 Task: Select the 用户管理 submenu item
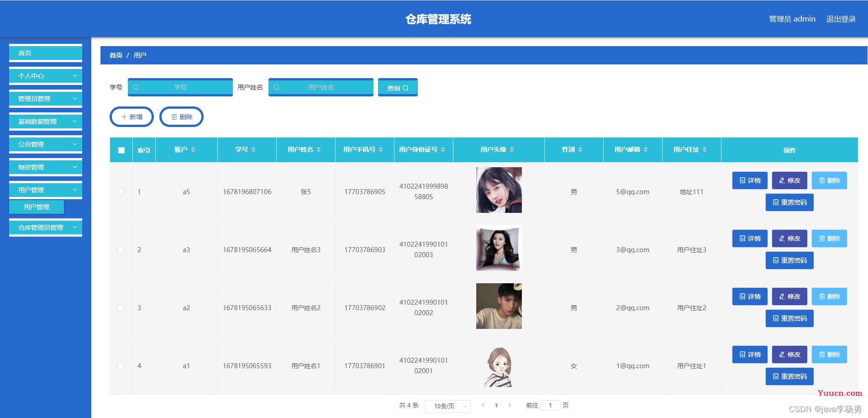(x=37, y=207)
